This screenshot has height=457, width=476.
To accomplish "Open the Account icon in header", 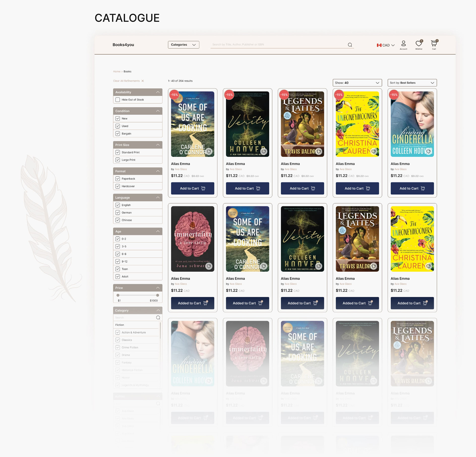I will point(403,44).
